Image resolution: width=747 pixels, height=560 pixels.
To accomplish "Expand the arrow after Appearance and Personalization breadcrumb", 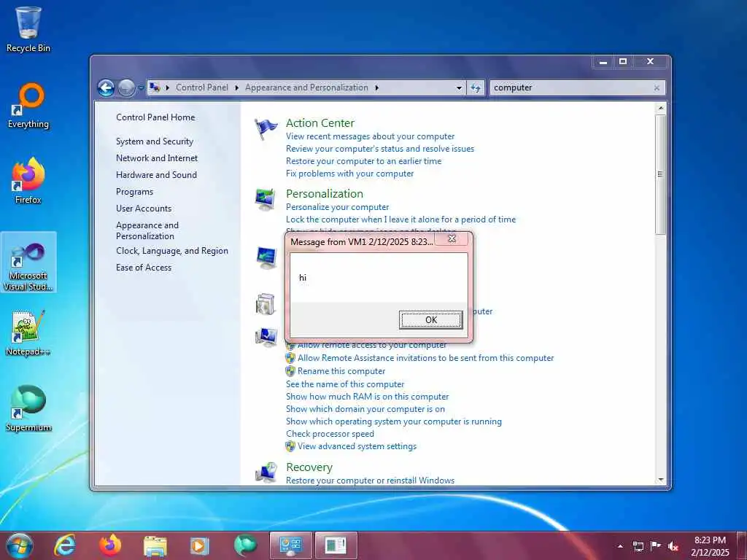I will point(377,87).
